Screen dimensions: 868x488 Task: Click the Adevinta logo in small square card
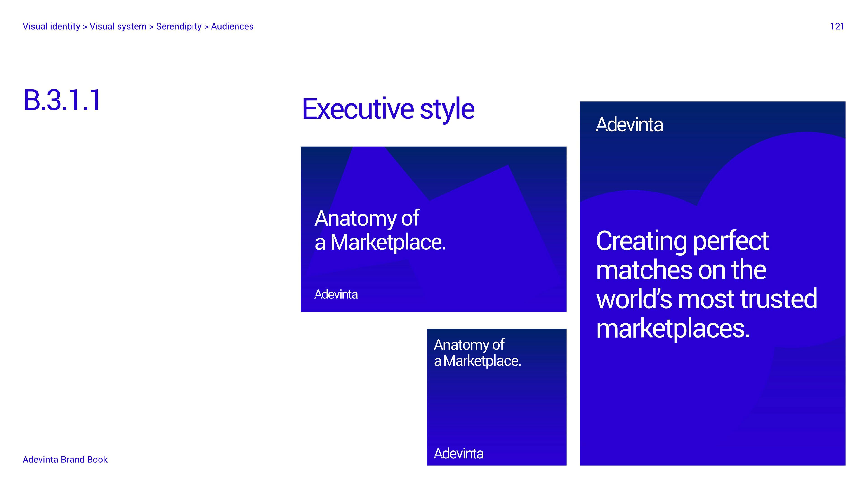coord(459,453)
